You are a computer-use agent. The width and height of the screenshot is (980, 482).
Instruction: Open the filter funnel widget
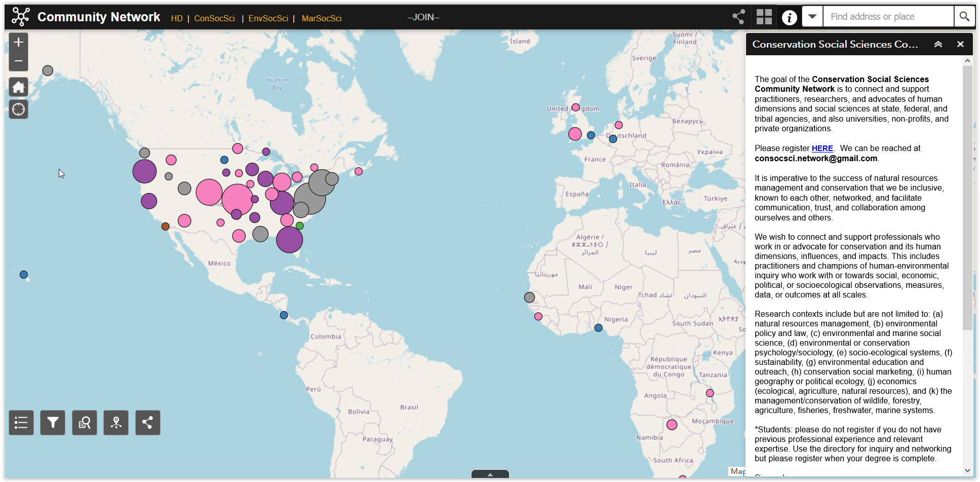point(53,423)
